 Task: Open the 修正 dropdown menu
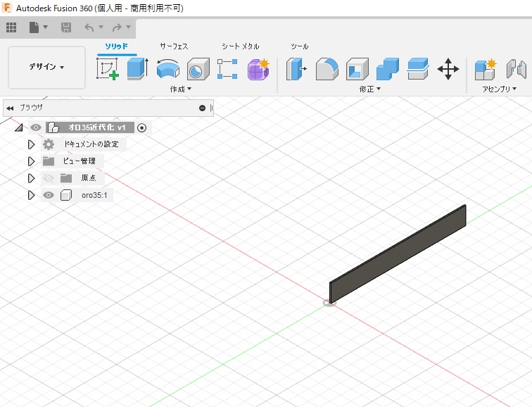coord(370,89)
